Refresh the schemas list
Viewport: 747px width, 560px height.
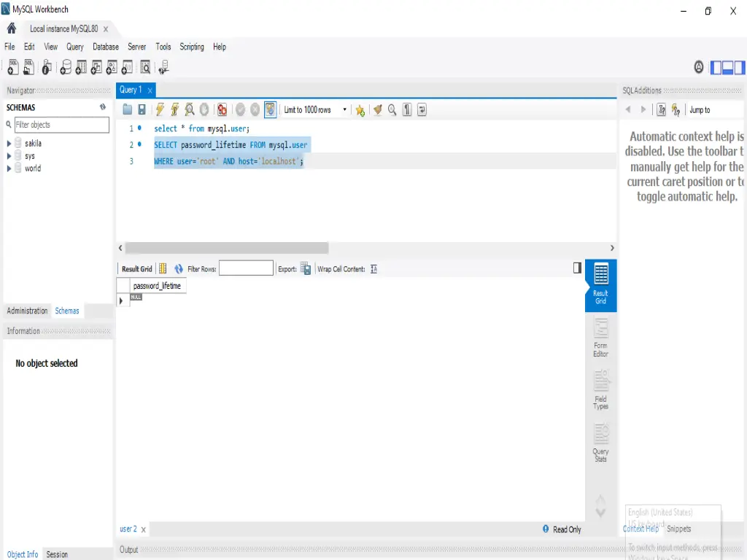point(102,107)
